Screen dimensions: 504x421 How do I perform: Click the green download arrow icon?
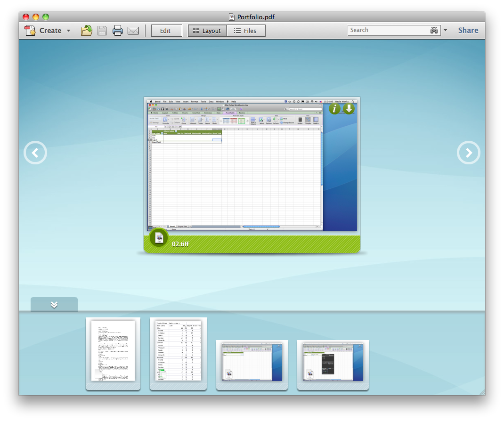tap(349, 109)
